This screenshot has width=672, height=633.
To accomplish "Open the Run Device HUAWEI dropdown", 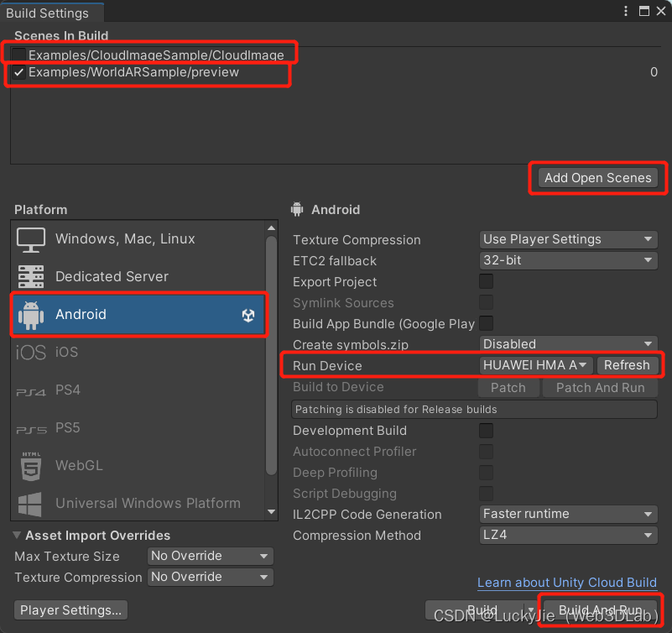I will (536, 365).
